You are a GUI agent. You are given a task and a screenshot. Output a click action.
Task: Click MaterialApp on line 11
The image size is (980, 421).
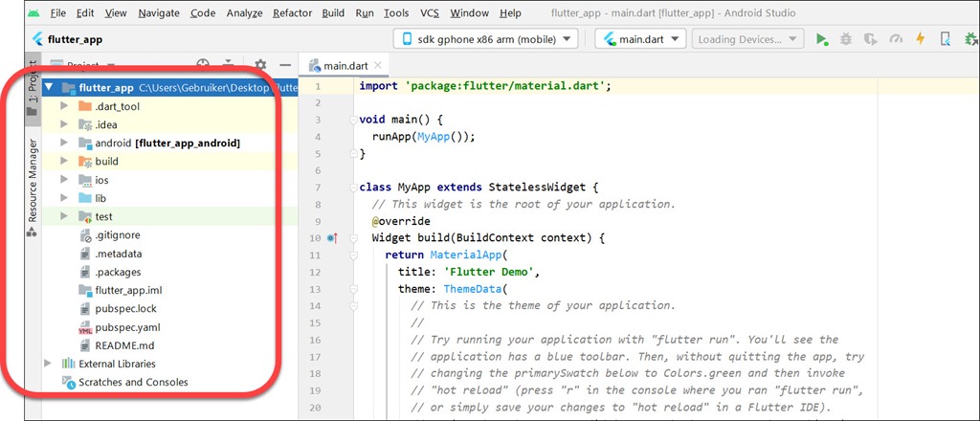[466, 255]
